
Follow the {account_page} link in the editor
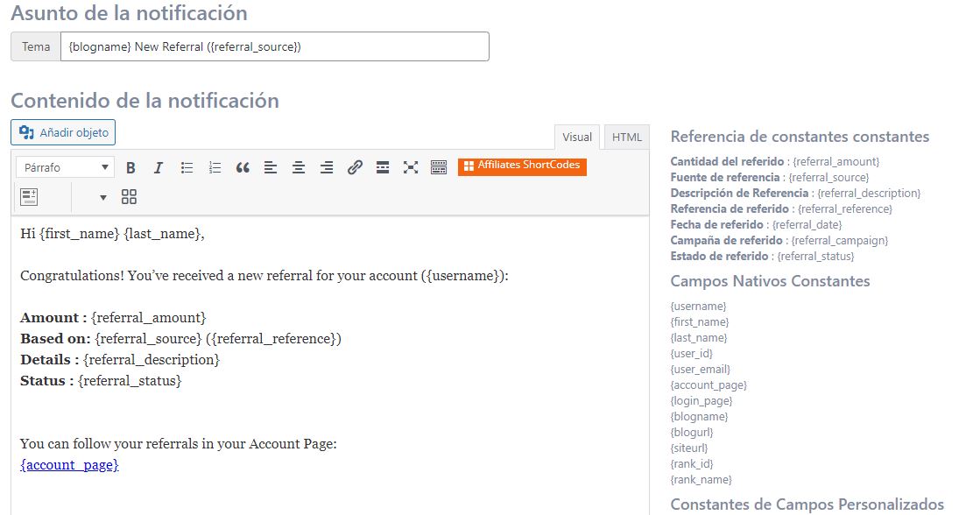[x=69, y=465]
